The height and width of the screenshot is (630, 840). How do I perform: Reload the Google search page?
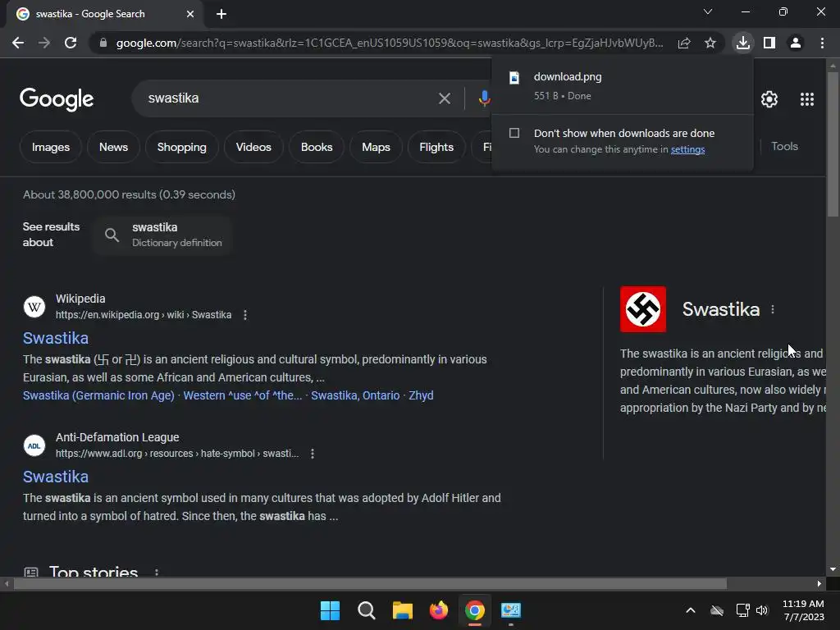pyautogui.click(x=71, y=43)
